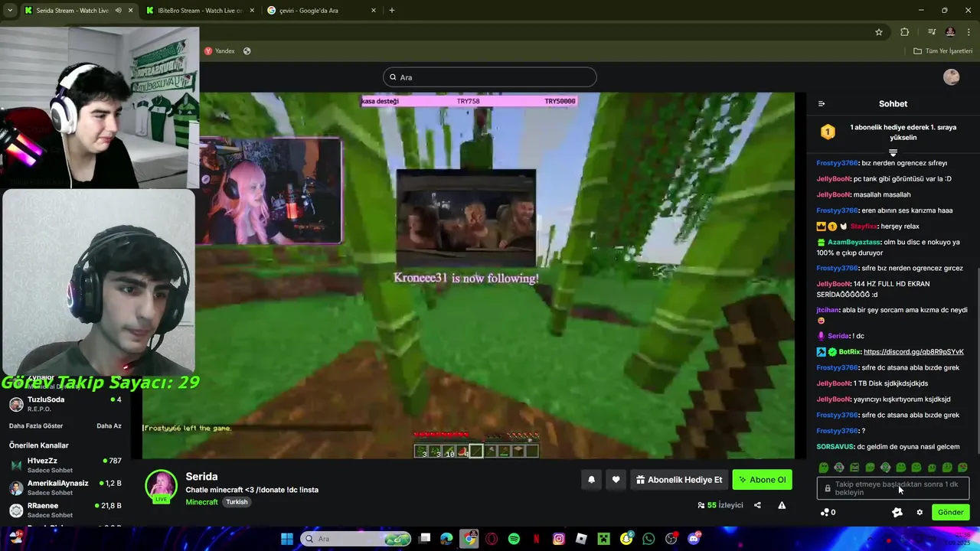Open Serida's channel avatar
The width and height of the screenshot is (980, 551).
pyautogui.click(x=162, y=486)
